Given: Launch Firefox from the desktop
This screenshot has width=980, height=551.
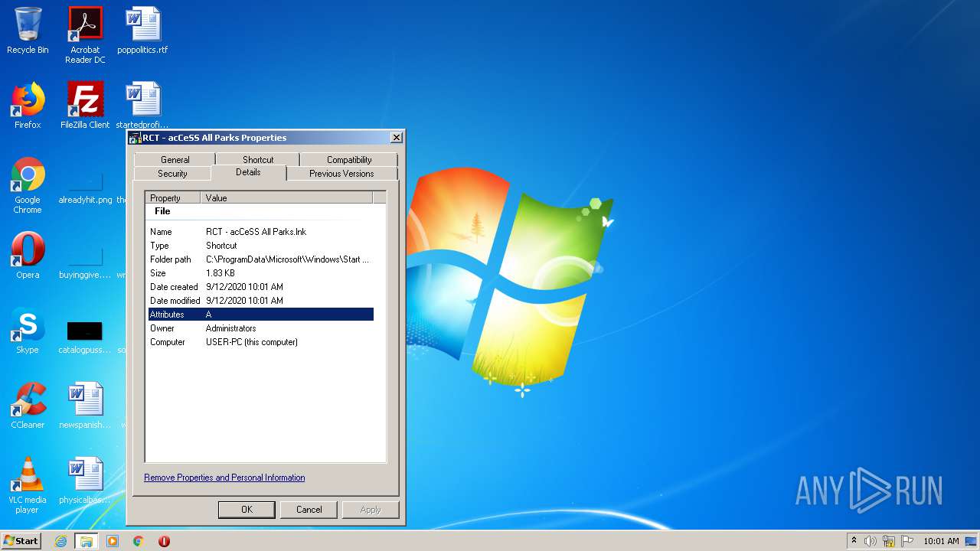Looking at the screenshot, I should coord(28,106).
